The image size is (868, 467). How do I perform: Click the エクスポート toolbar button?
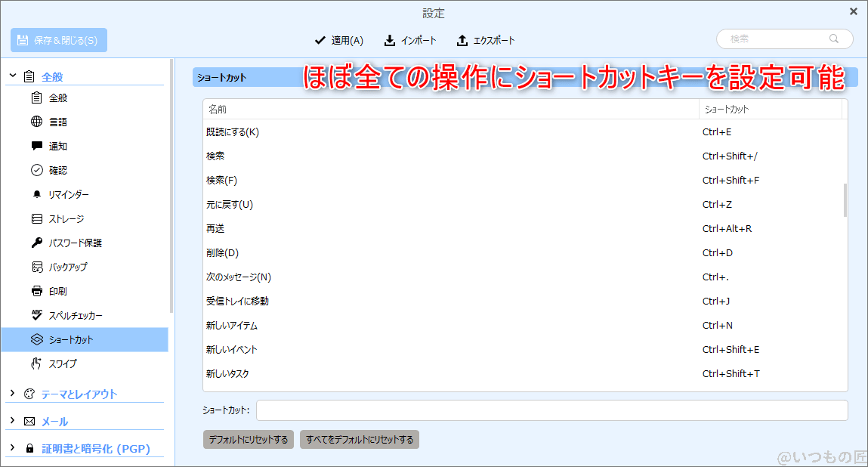pos(487,40)
